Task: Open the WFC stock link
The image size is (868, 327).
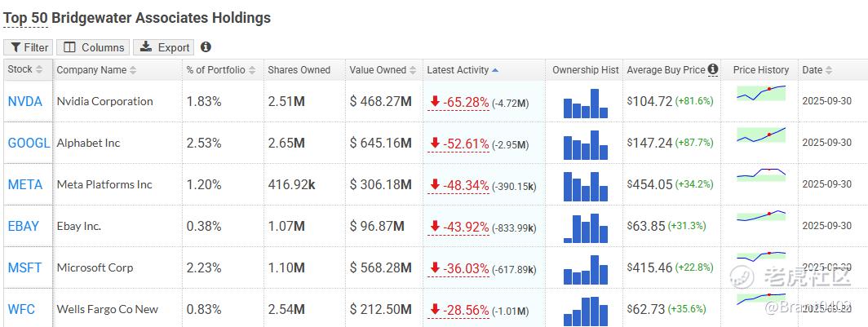Action: 21,309
